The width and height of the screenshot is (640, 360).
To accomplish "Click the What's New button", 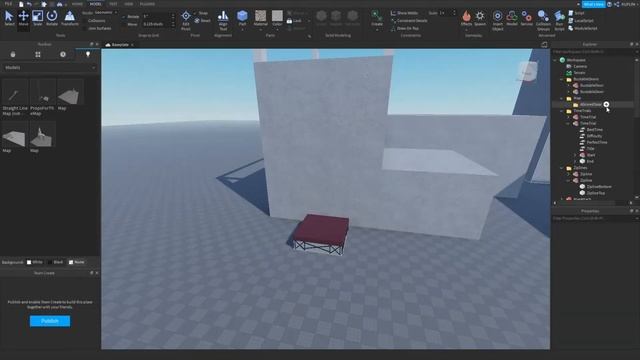I will (x=593, y=4).
